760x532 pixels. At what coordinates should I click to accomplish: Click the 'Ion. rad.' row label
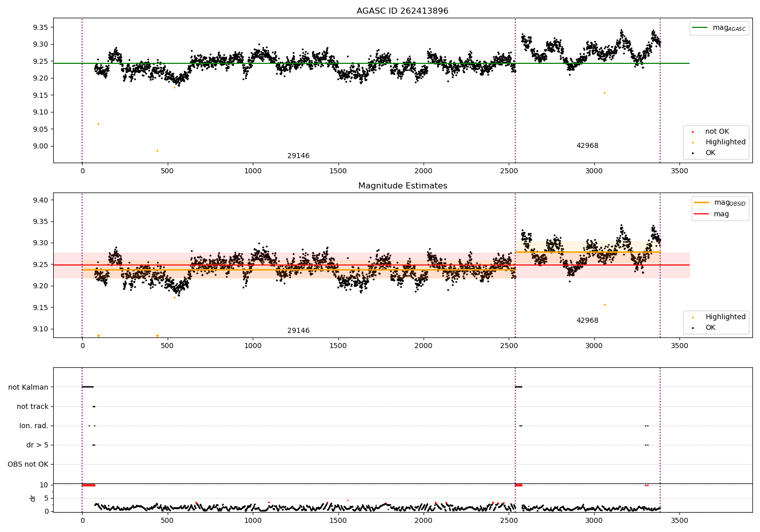click(34, 426)
